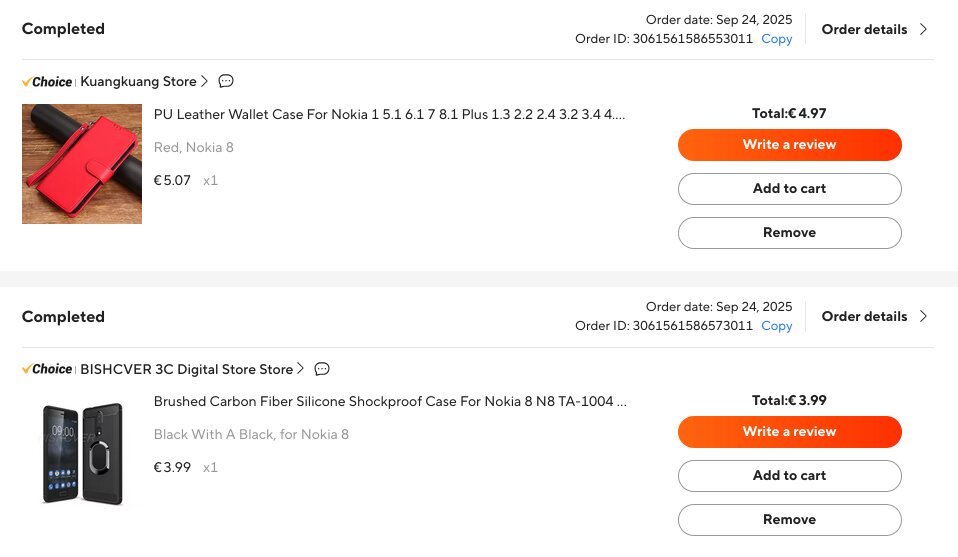Expand Kuangkuang Store chevron arrow

coord(205,81)
